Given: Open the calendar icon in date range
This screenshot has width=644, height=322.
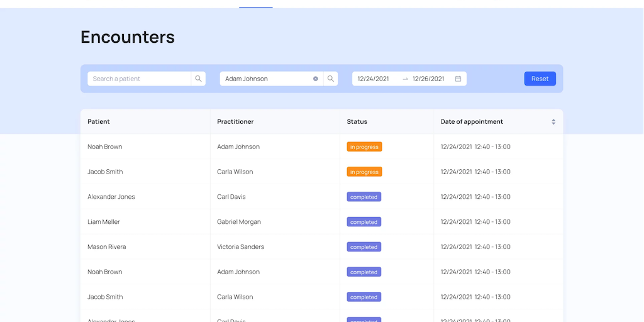Looking at the screenshot, I should (458, 79).
